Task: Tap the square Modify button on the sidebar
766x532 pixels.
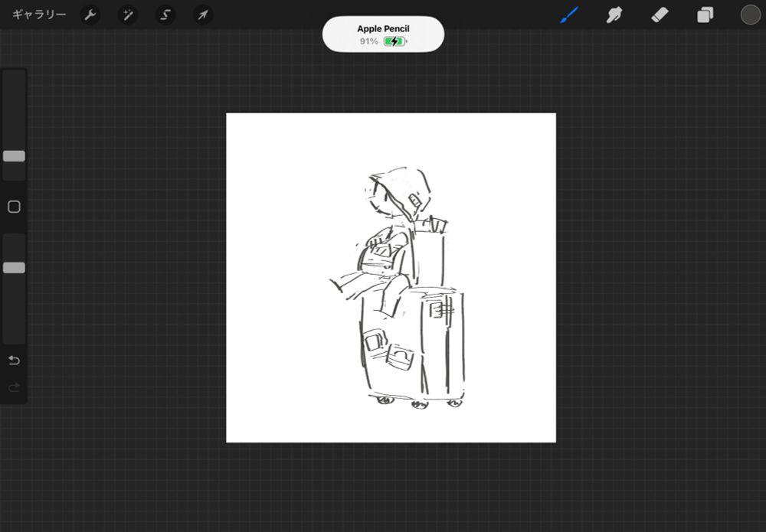Action: 14,206
